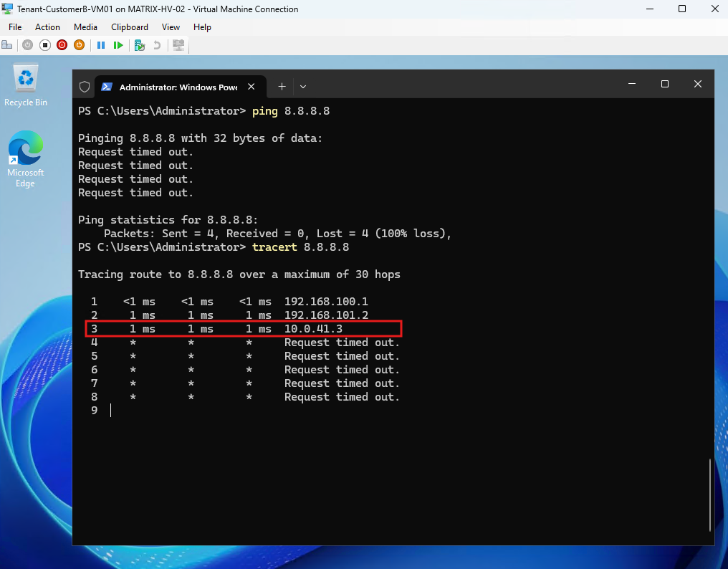Close the PowerShell tab
Image resolution: width=728 pixels, height=569 pixels.
pyautogui.click(x=252, y=87)
